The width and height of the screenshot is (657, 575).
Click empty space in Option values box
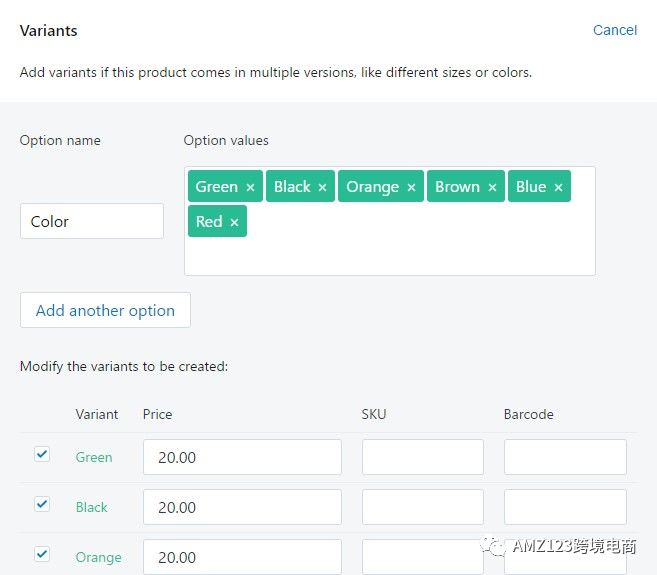[x=419, y=251]
